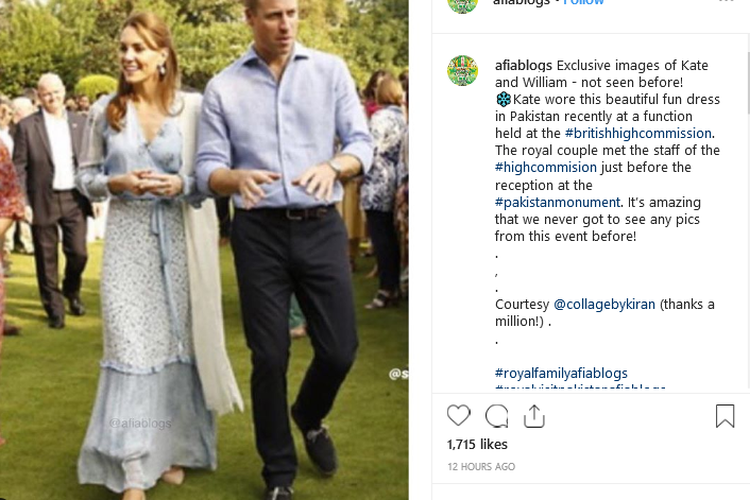Open the #highcommision hashtag
Viewport: 750px width, 500px height.
pyautogui.click(x=545, y=167)
